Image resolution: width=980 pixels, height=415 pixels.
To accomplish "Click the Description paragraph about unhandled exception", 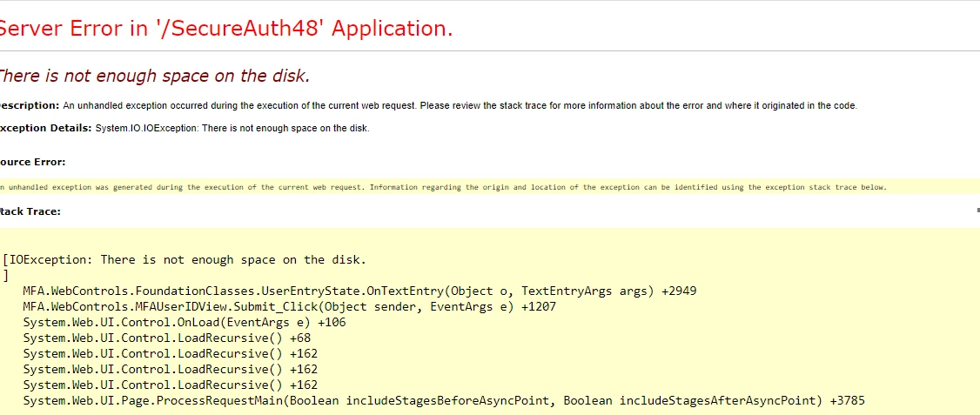I will [429, 105].
